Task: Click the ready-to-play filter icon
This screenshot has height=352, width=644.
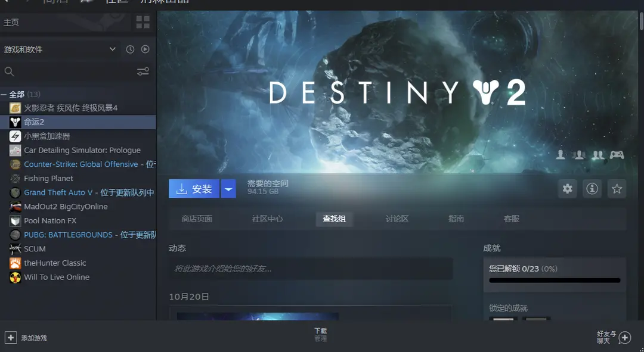Action: click(x=145, y=49)
